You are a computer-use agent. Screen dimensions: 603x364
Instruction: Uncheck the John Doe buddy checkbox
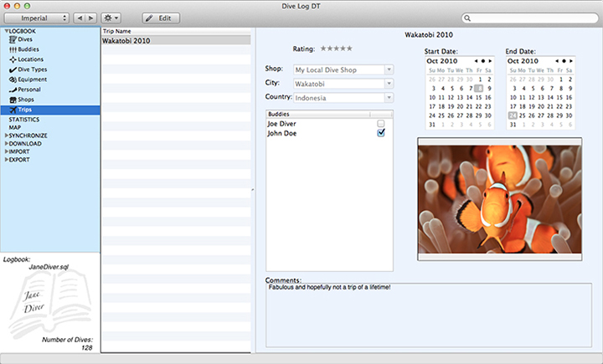click(x=381, y=133)
